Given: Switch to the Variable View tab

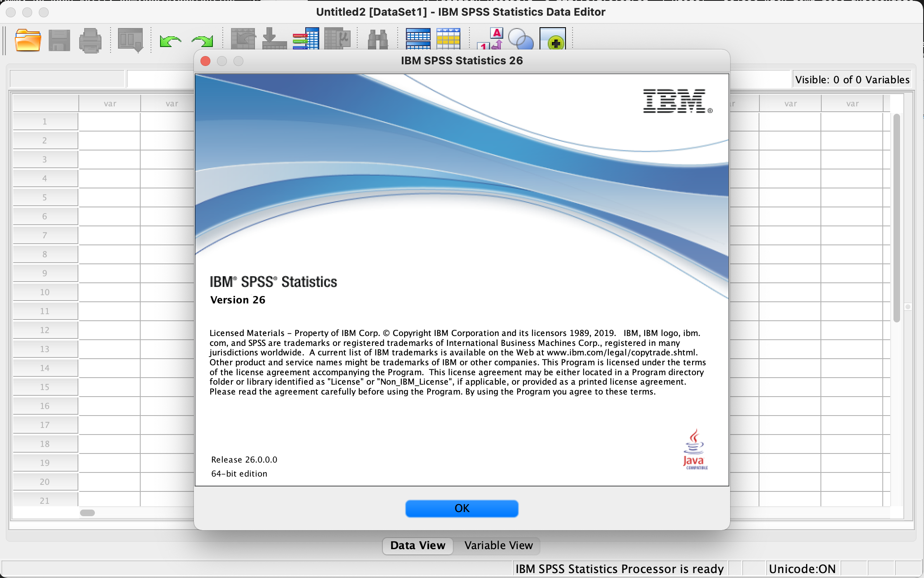Looking at the screenshot, I should [498, 545].
